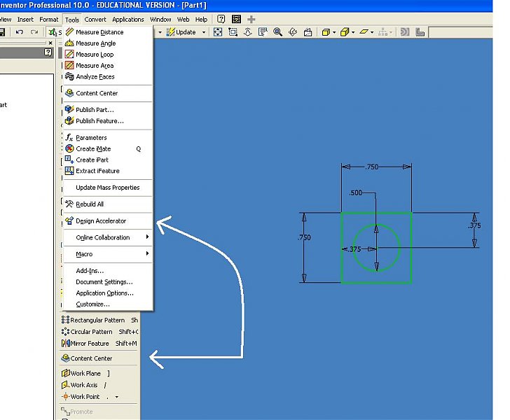Image resolution: width=510 pixels, height=420 pixels.
Task: Open camera view mode dropdown arrow
Action: pyautogui.click(x=353, y=32)
